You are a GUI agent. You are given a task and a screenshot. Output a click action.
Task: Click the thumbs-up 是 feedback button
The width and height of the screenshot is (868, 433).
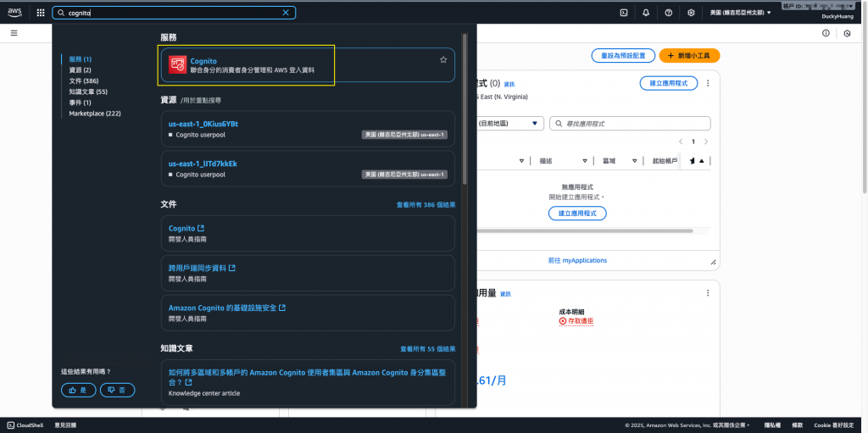click(x=79, y=390)
